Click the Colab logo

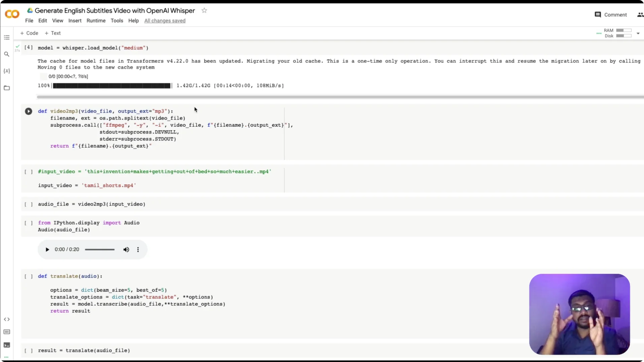point(12,14)
